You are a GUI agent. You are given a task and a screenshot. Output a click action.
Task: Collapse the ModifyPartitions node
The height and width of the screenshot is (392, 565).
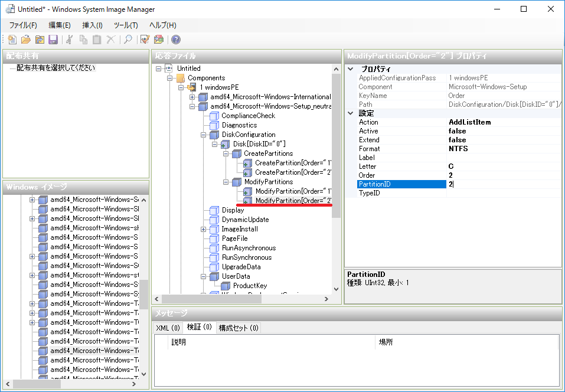[x=226, y=182]
